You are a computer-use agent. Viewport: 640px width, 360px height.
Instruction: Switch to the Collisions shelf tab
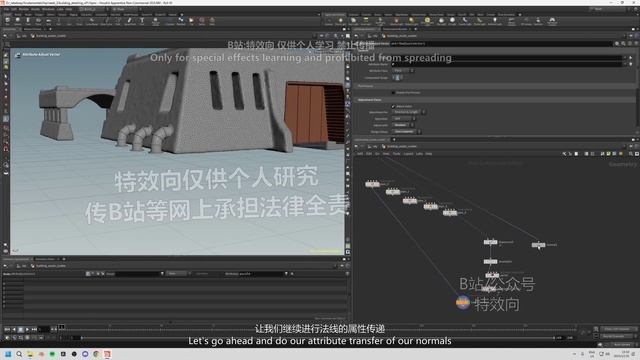point(353,14)
